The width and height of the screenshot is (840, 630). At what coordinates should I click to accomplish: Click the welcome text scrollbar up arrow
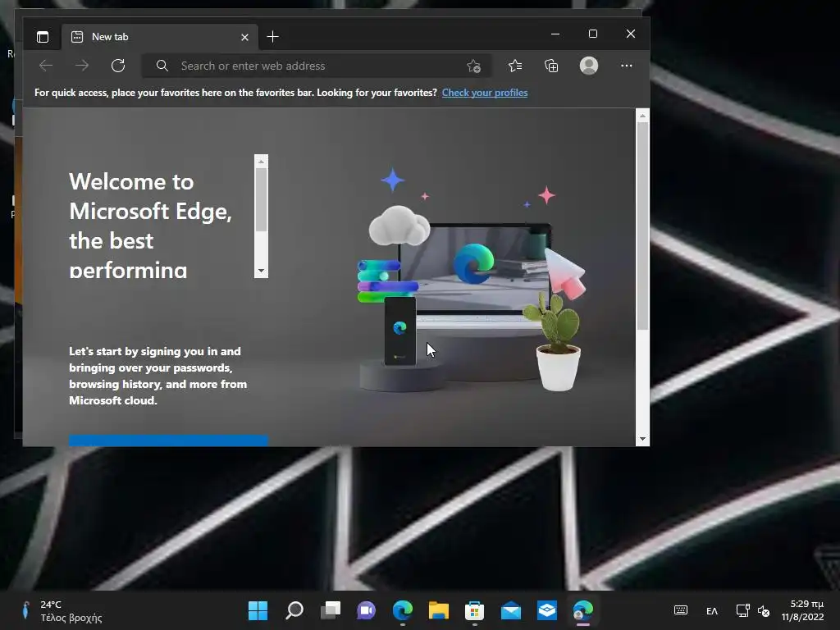coord(261,162)
